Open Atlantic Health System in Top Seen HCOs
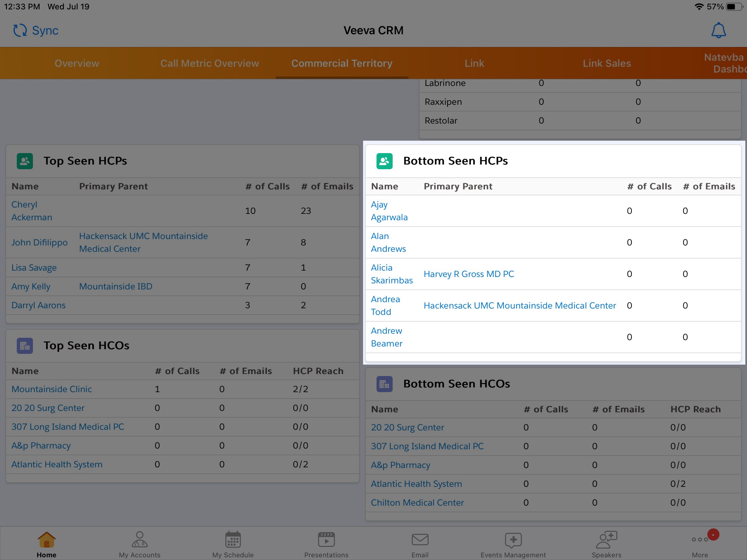The image size is (747, 560). [57, 464]
